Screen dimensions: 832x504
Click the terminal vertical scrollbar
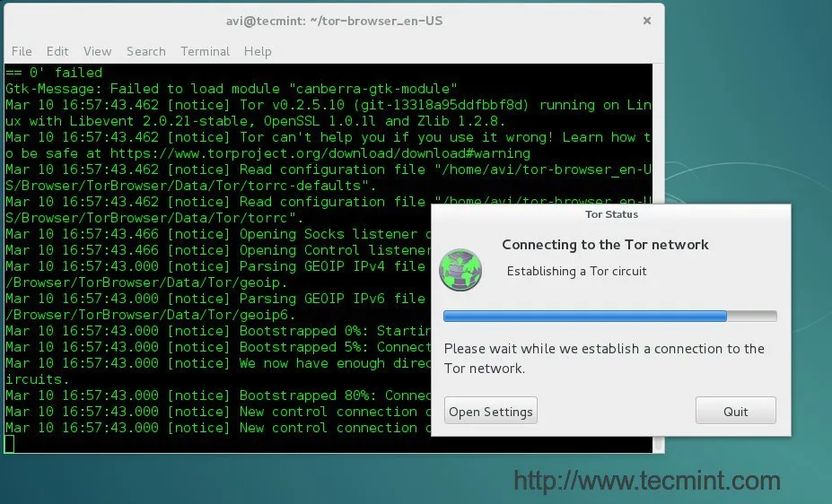(658, 257)
